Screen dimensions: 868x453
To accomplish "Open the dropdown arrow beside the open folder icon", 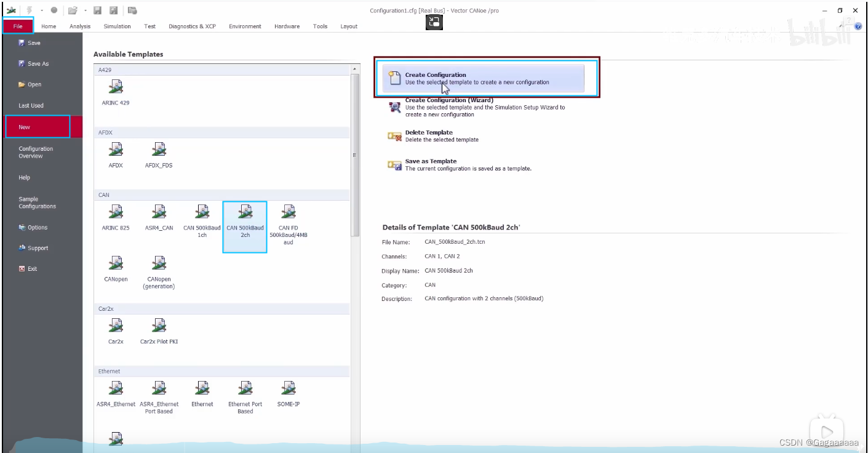I will (85, 10).
